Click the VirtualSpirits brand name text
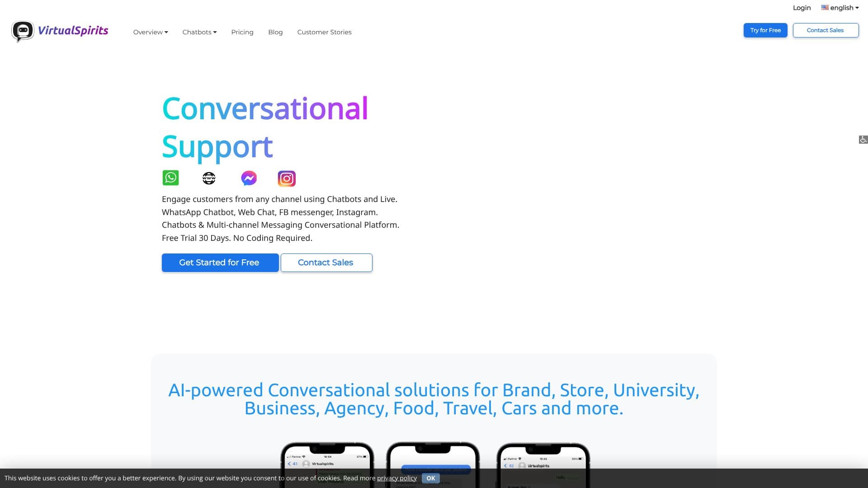 (x=73, y=31)
